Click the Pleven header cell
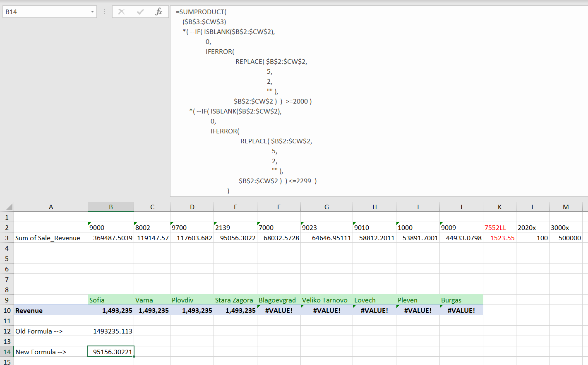588x365 pixels. coord(418,300)
